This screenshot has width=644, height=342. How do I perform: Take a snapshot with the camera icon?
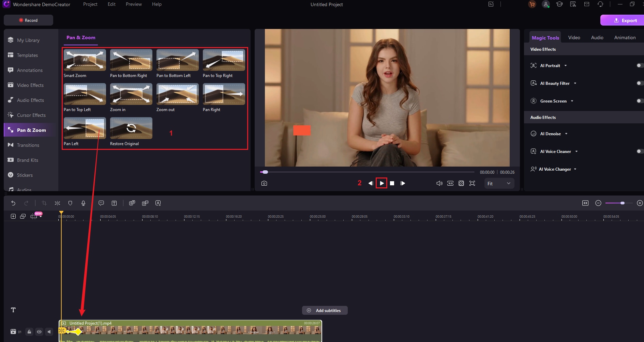coord(264,183)
